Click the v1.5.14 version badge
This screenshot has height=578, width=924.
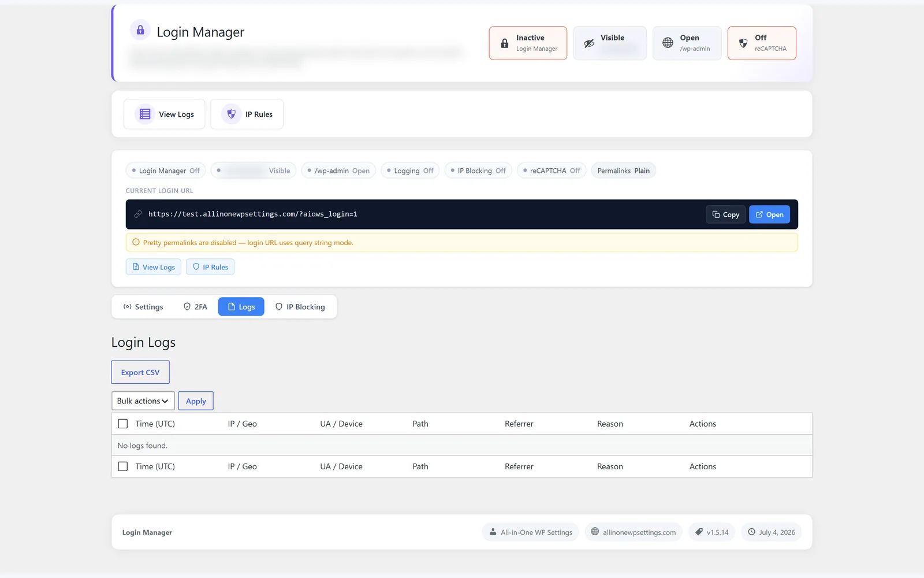pos(711,532)
